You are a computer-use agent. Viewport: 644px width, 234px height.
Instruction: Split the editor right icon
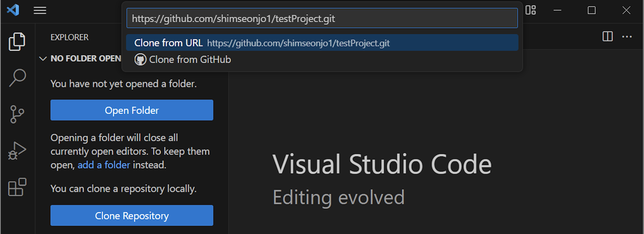pyautogui.click(x=607, y=36)
